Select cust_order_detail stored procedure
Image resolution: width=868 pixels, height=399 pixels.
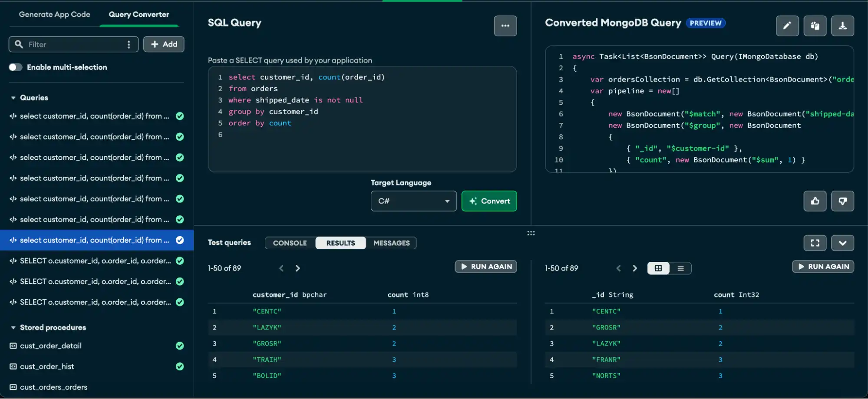(51, 346)
